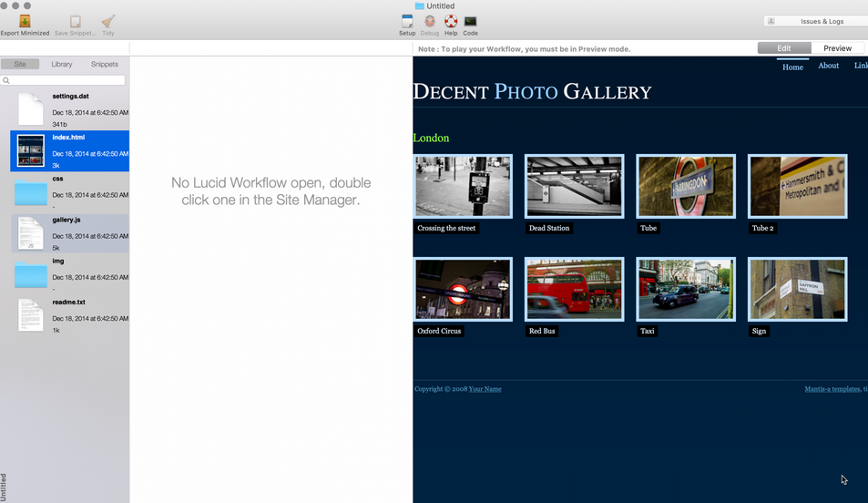The width and height of the screenshot is (868, 503).
Task: Click the Your Name footer link
Action: pos(485,389)
